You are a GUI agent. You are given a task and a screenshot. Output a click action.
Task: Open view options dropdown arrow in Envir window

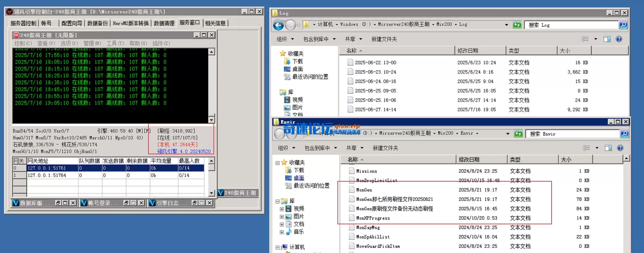597,148
